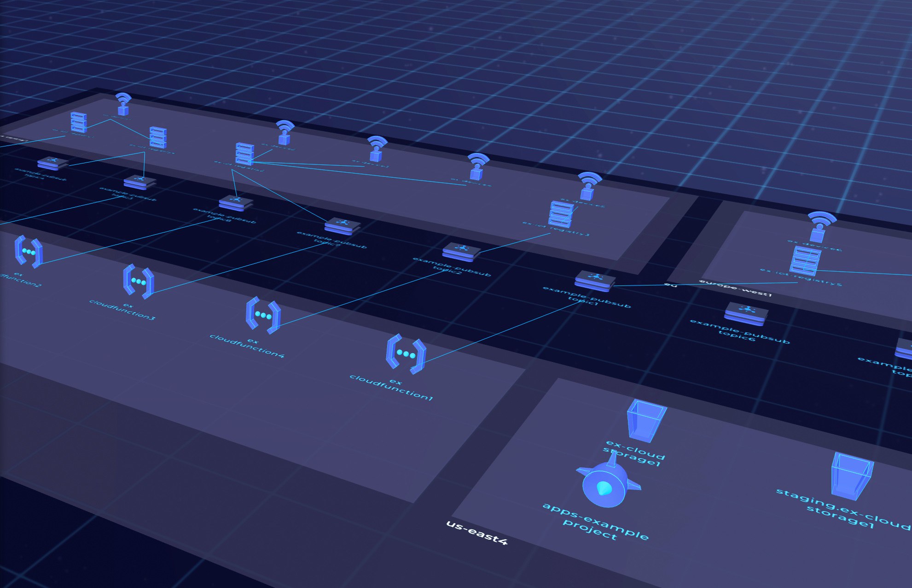This screenshot has height=588, width=912.
Task: Open the ex-cloud storage1 bucket icon
Action: coord(646,420)
